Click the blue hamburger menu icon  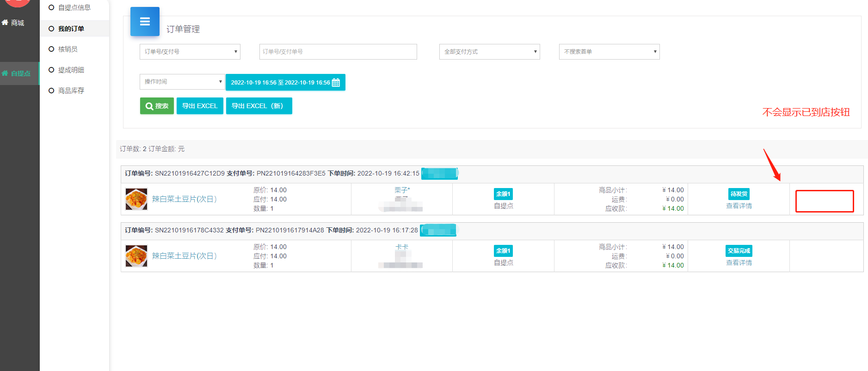click(x=145, y=21)
